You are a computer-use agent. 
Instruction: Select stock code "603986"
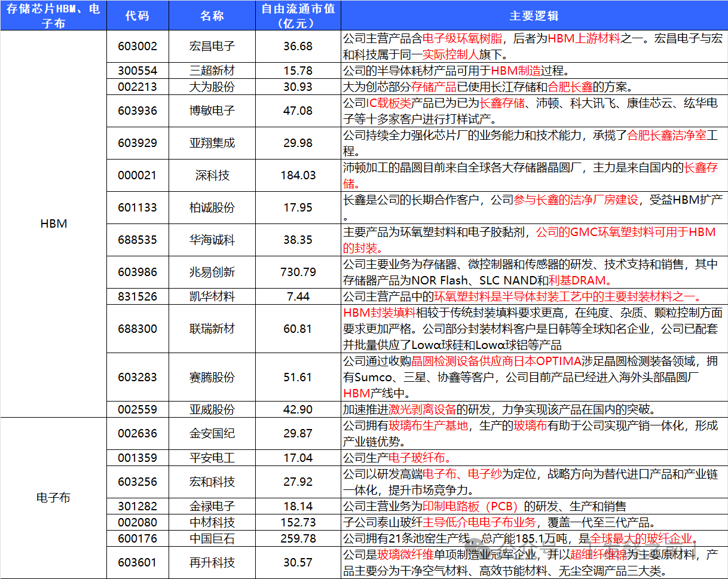coord(137,272)
